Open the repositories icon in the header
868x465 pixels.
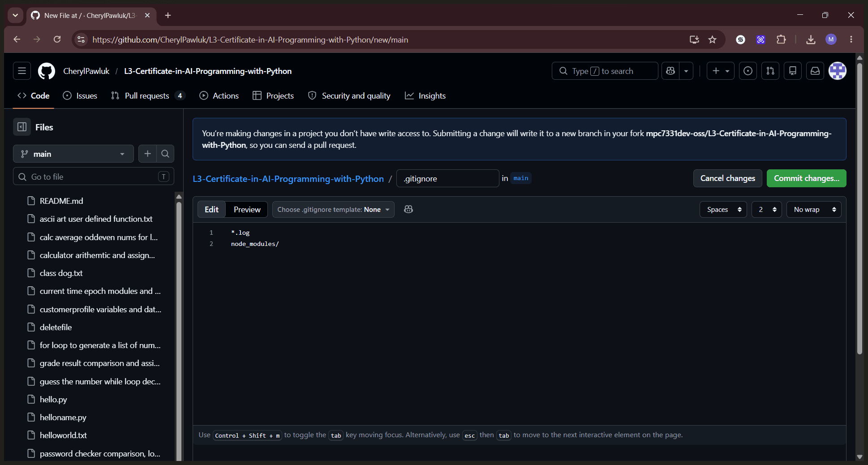tap(793, 71)
